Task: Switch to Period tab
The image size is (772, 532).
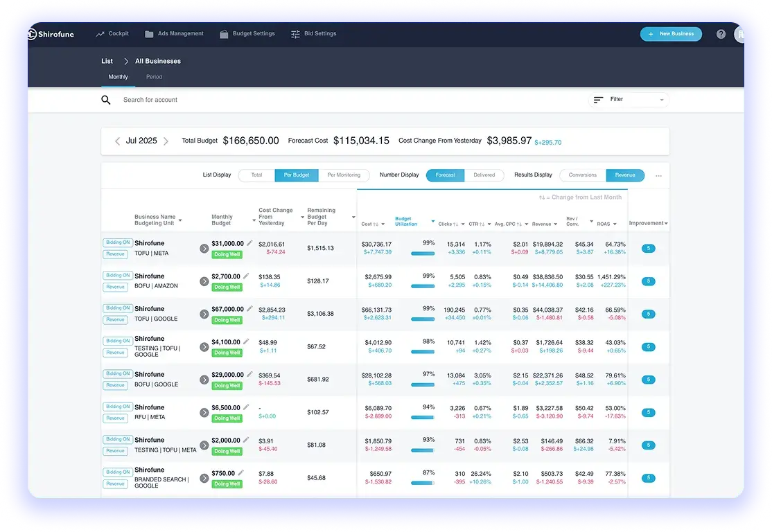Action: [x=154, y=78]
